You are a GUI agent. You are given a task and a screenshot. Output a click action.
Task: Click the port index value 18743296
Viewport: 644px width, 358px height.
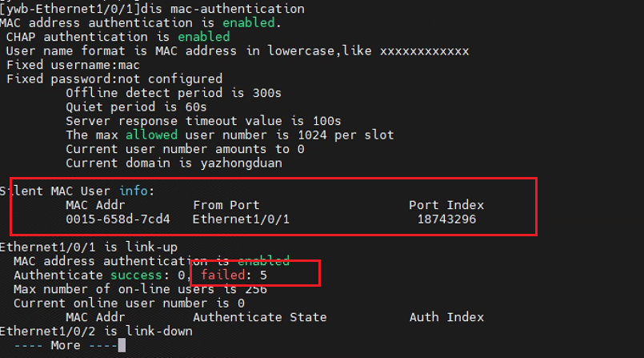[446, 219]
